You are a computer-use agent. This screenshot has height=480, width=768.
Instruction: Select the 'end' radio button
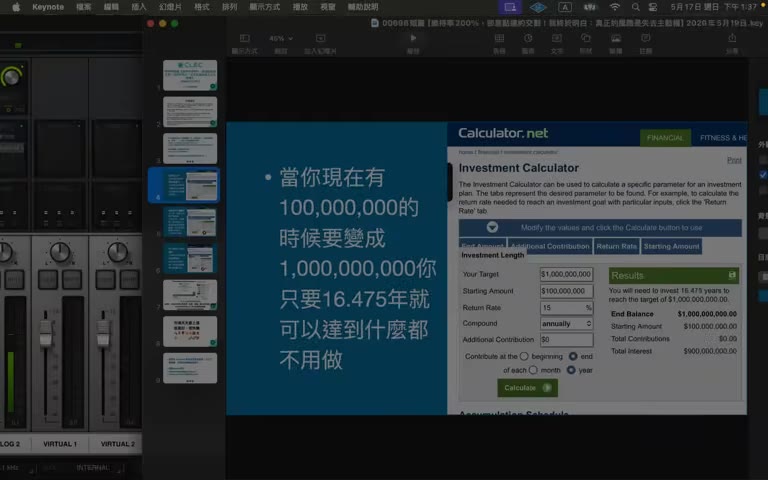tap(573, 356)
